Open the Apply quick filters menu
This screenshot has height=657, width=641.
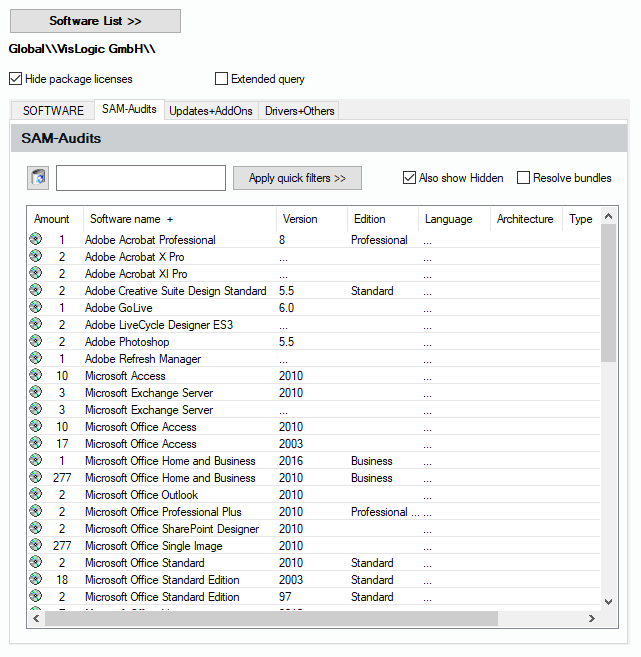click(x=297, y=178)
